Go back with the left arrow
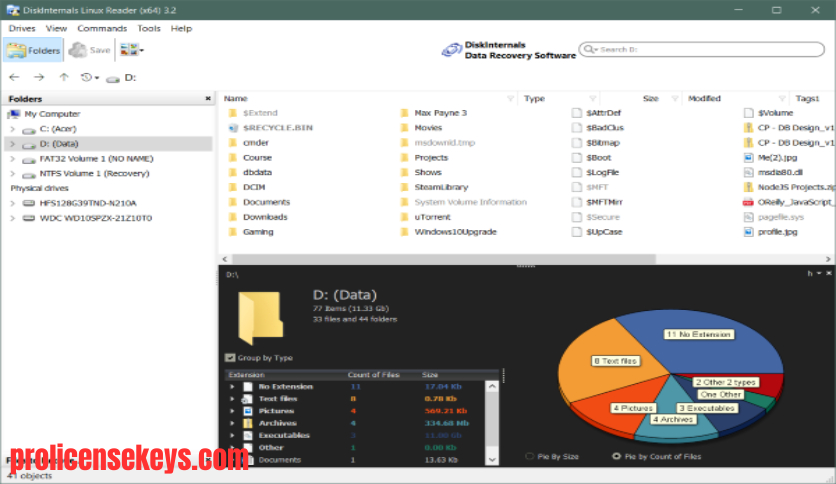836x484 pixels. (x=14, y=77)
